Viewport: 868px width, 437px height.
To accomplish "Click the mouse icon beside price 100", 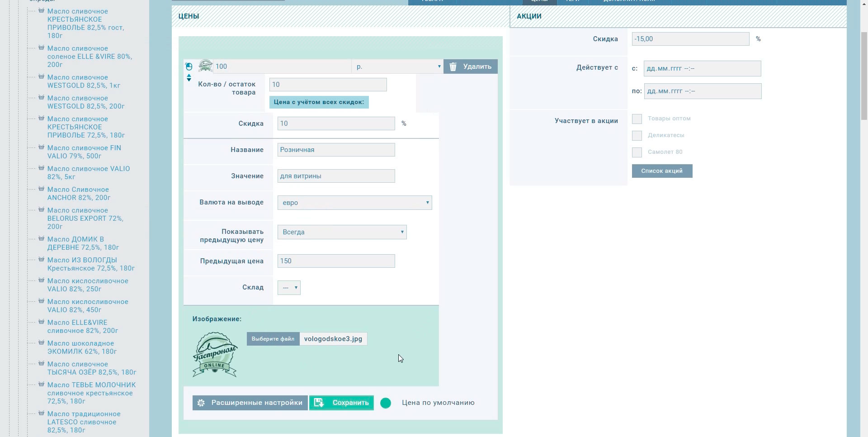I will click(x=189, y=66).
